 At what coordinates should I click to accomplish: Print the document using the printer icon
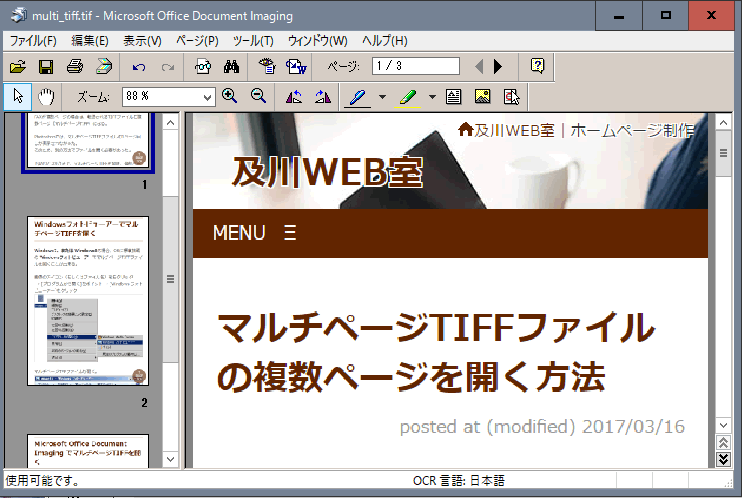coord(75,66)
